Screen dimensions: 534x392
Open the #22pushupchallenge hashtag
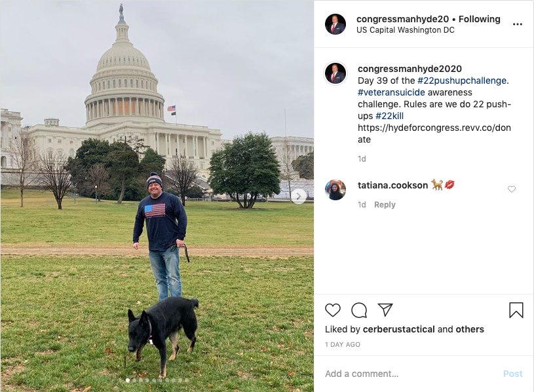pos(462,80)
